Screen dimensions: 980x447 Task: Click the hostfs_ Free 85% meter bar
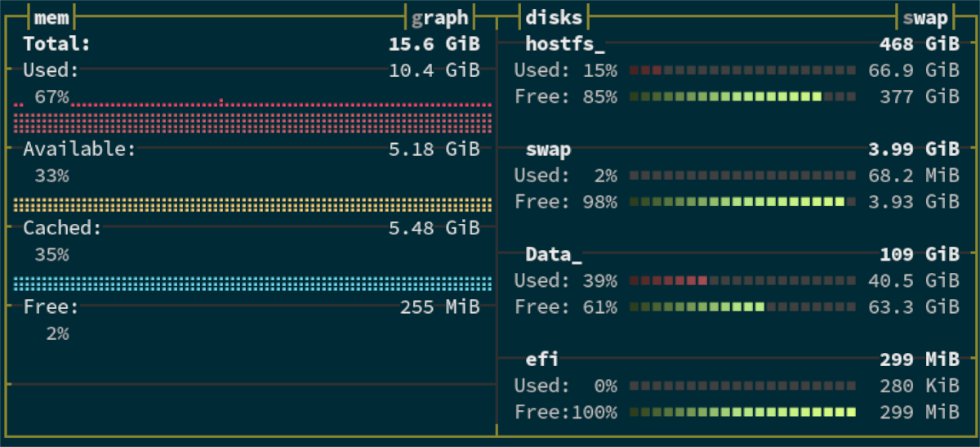click(742, 97)
